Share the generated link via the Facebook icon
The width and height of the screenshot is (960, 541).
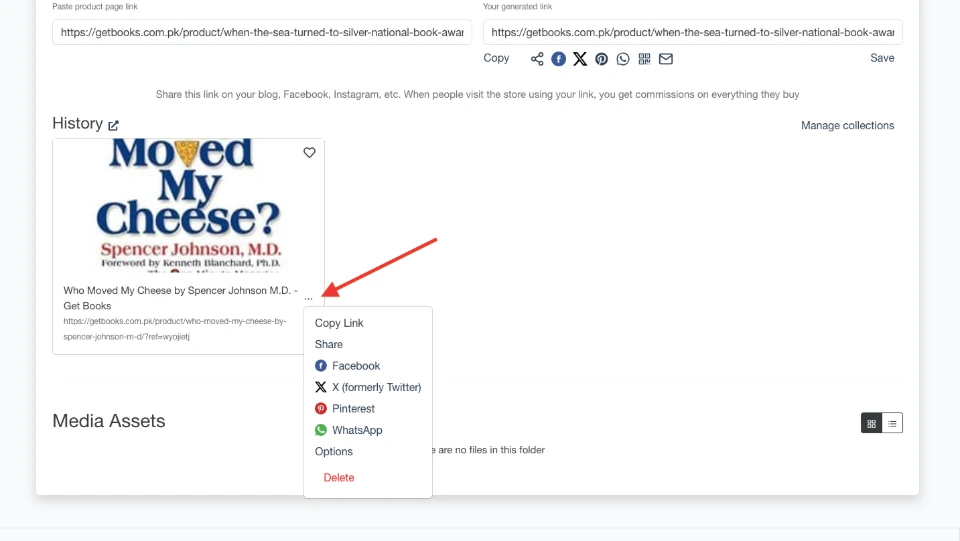point(559,59)
